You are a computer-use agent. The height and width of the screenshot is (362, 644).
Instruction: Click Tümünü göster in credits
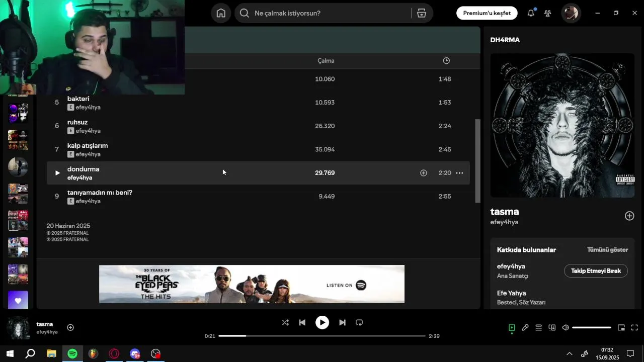[x=607, y=250]
